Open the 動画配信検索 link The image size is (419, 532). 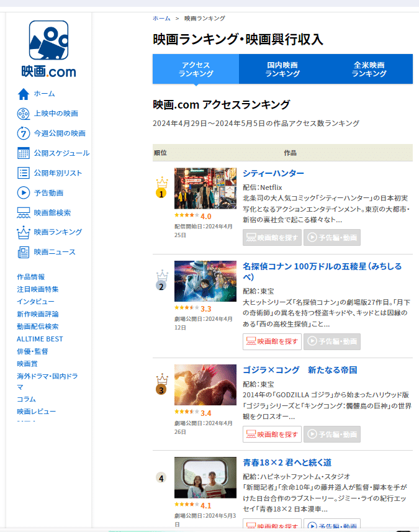[x=38, y=327]
